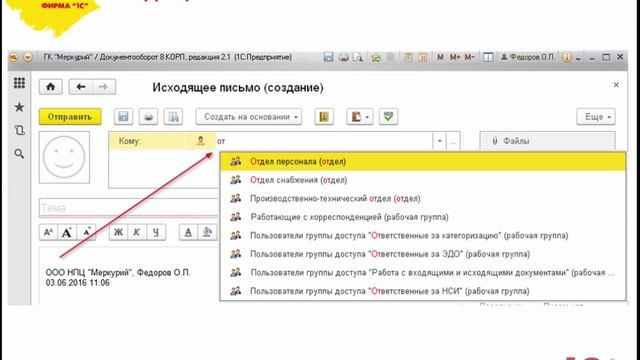Select Отдел персонала (отдел) suggestion
The height and width of the screenshot is (360, 640).
(422, 162)
